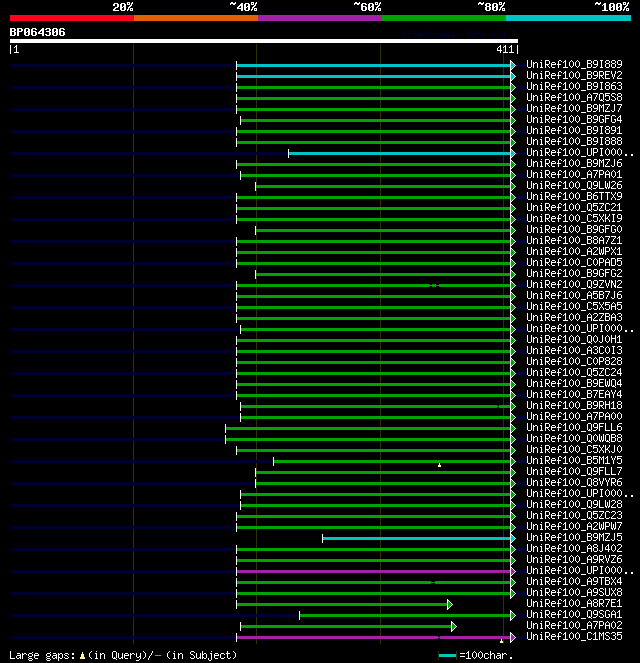The height and width of the screenshot is (663, 640).
Task: Click the green ~80% identity legend segment
Action: (x=444, y=18)
